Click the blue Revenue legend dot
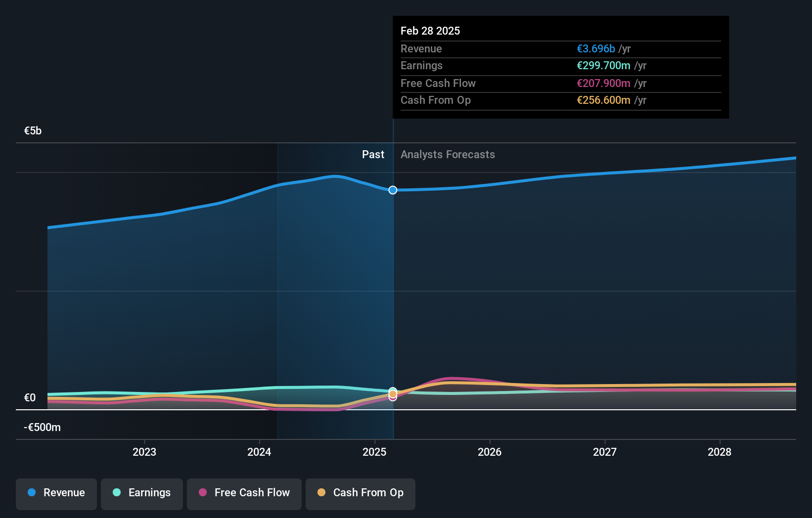The height and width of the screenshot is (518, 812). click(x=31, y=492)
